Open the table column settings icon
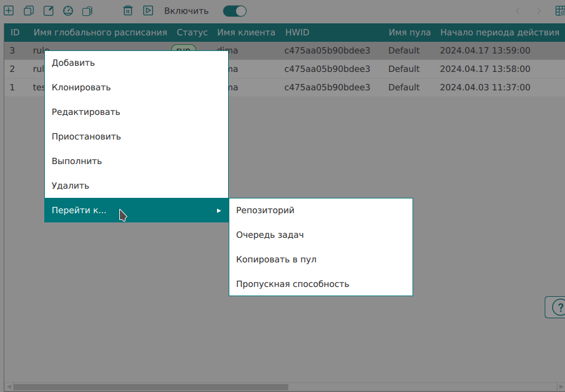565x392 pixels. [559, 11]
